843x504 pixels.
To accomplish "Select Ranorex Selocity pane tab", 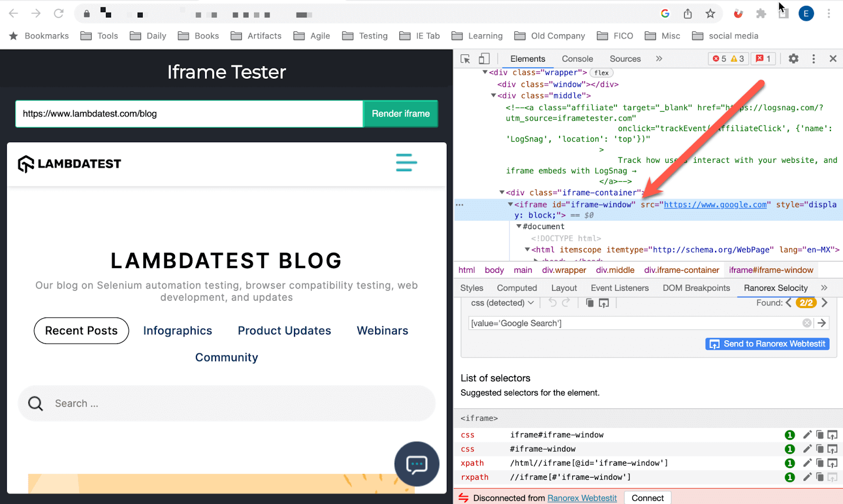I will (x=776, y=288).
